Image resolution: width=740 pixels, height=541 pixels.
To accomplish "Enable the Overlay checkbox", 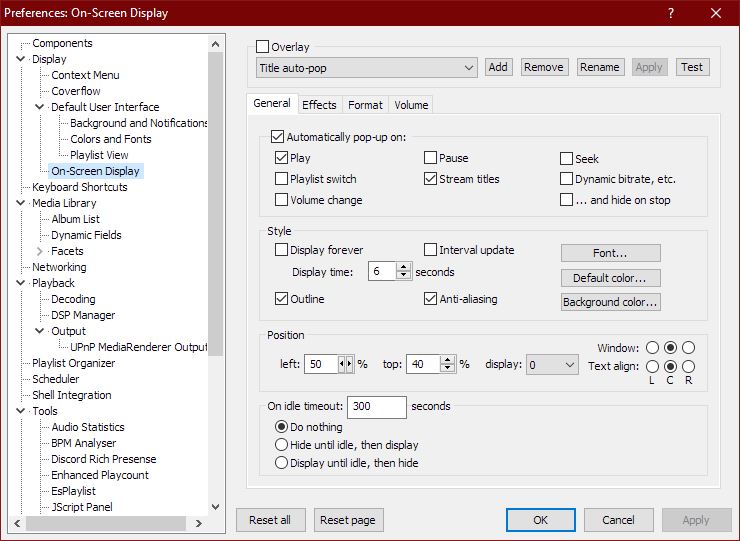I will pyautogui.click(x=263, y=47).
